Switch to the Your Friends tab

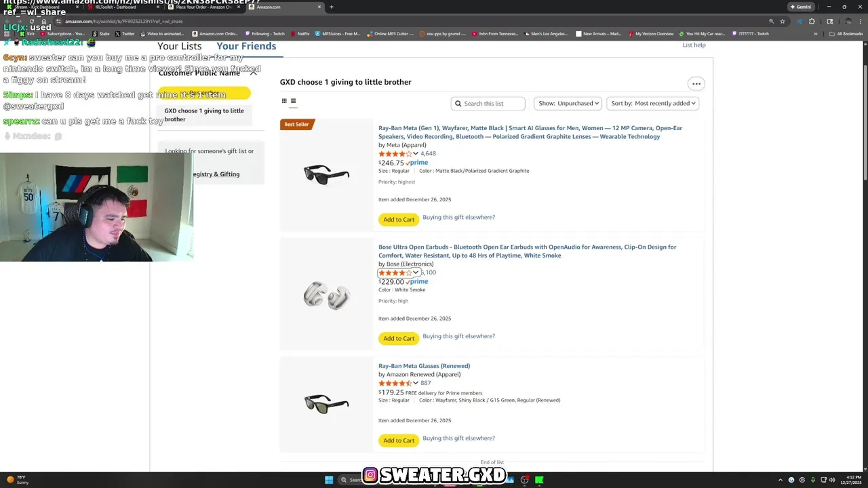click(246, 46)
